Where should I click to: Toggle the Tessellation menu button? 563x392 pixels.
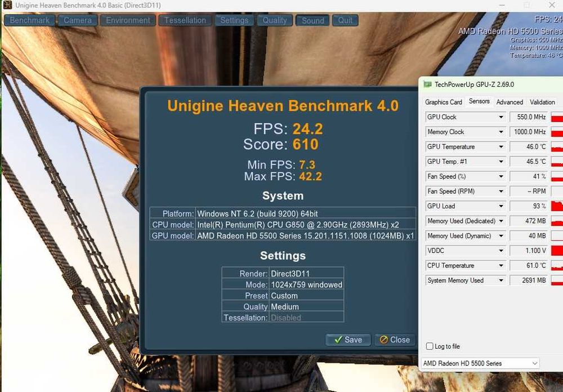(x=185, y=20)
